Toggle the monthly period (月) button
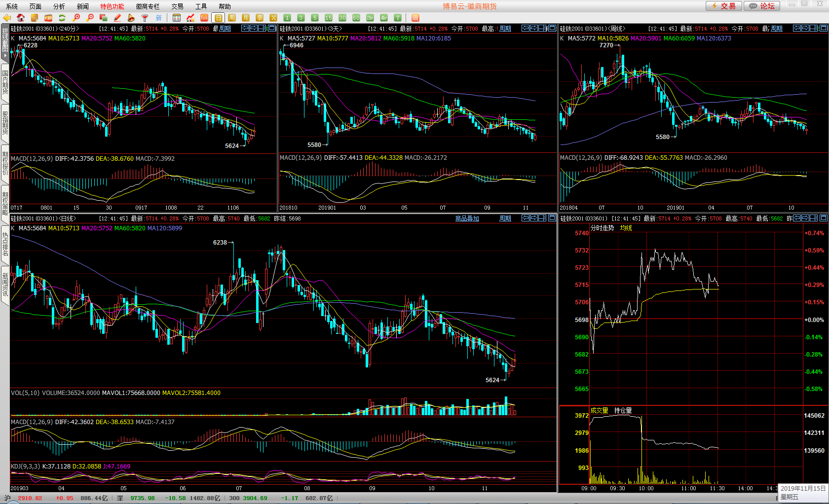829x504 pixels. (x=246, y=18)
